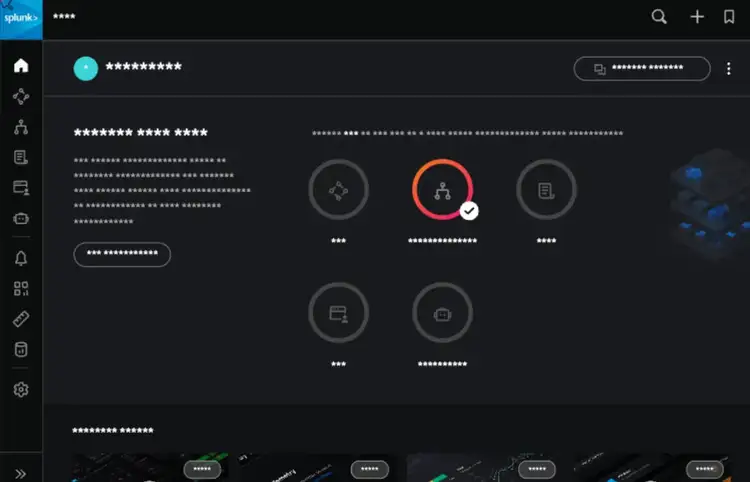Select the checked Infrastructure circle

(442, 190)
